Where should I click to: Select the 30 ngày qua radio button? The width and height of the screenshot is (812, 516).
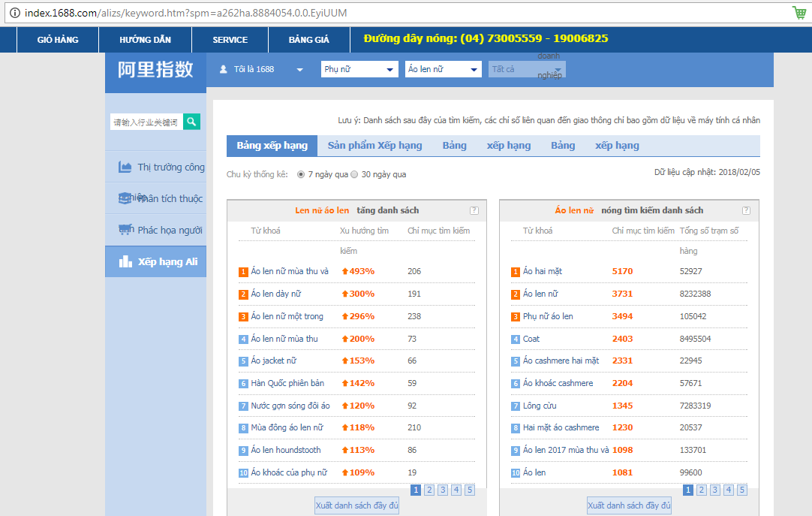coord(354,174)
